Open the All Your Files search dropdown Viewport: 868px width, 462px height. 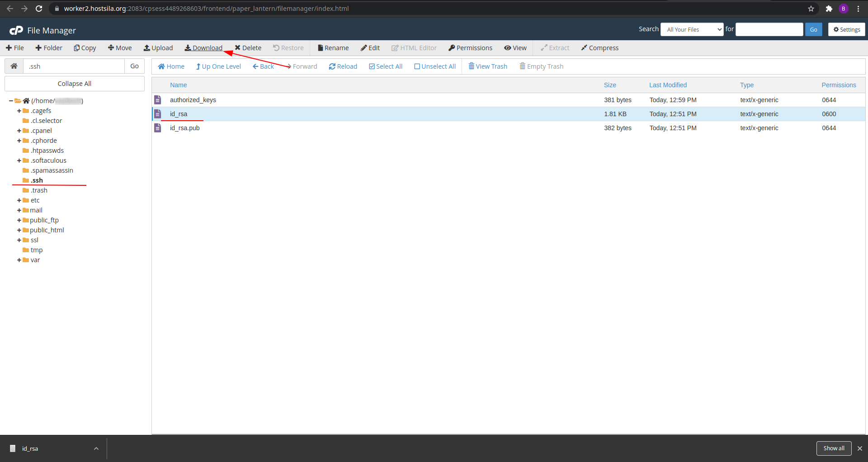(x=692, y=29)
